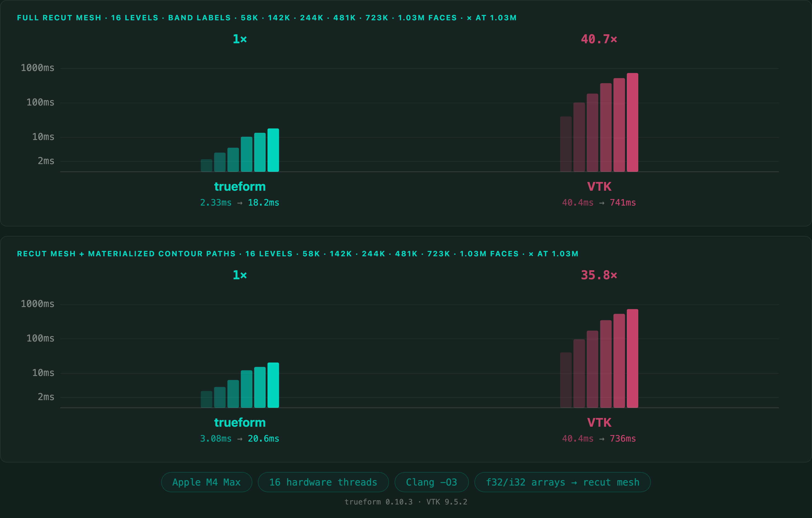The width and height of the screenshot is (812, 518).
Task: Click the 1000ms axis label in bottom chart
Action: 37,304
